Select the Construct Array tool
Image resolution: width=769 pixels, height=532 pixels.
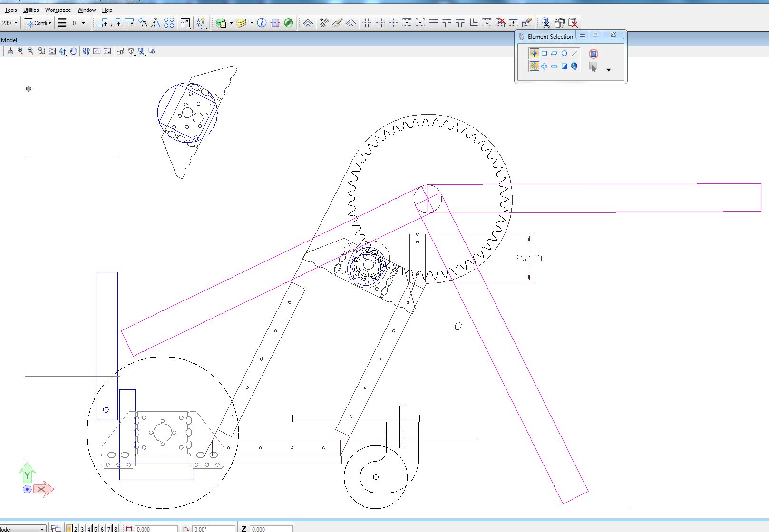click(169, 23)
